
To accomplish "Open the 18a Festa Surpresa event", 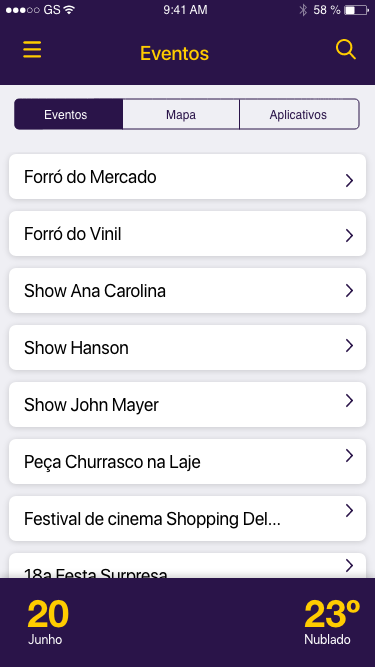I will click(x=188, y=566).
